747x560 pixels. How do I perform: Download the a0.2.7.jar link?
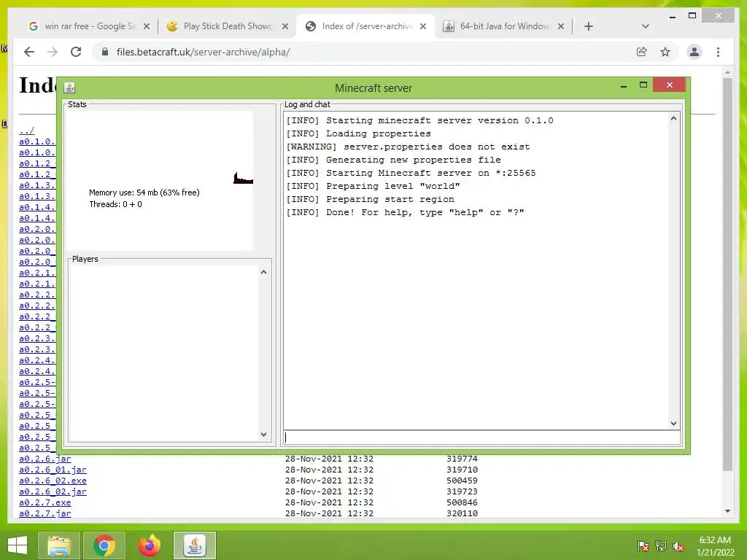[x=44, y=514]
